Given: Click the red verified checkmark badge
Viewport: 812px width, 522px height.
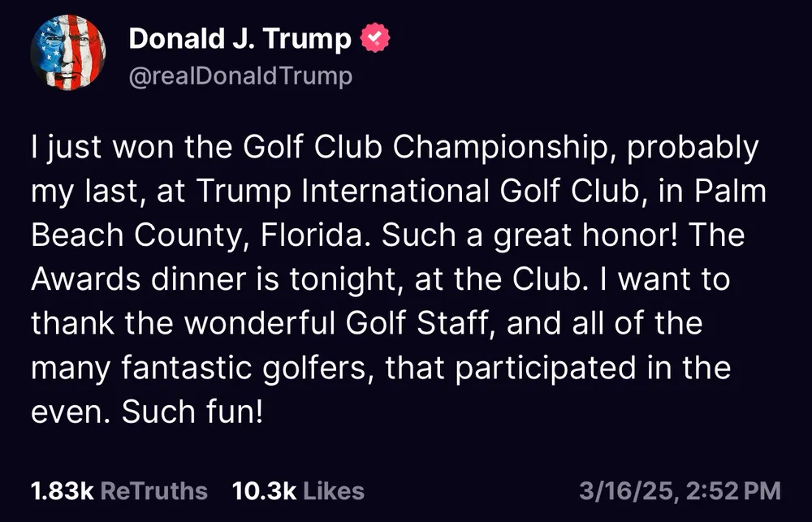Looking at the screenshot, I should (x=376, y=38).
